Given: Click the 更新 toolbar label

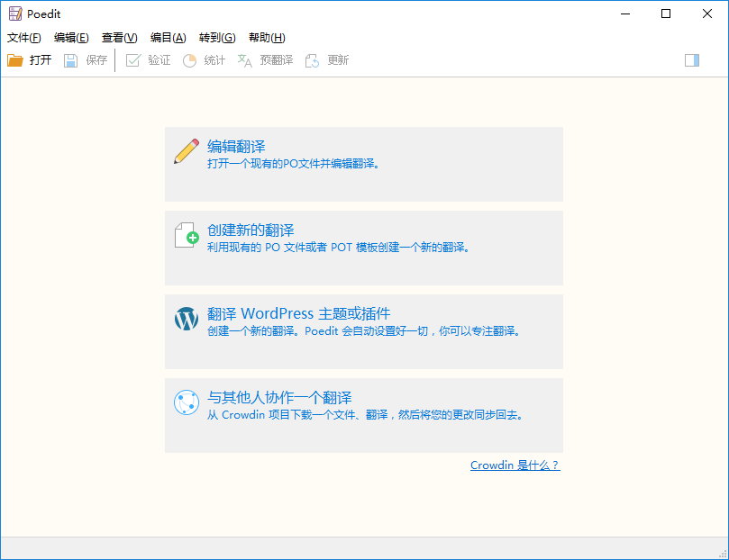Looking at the screenshot, I should [338, 60].
